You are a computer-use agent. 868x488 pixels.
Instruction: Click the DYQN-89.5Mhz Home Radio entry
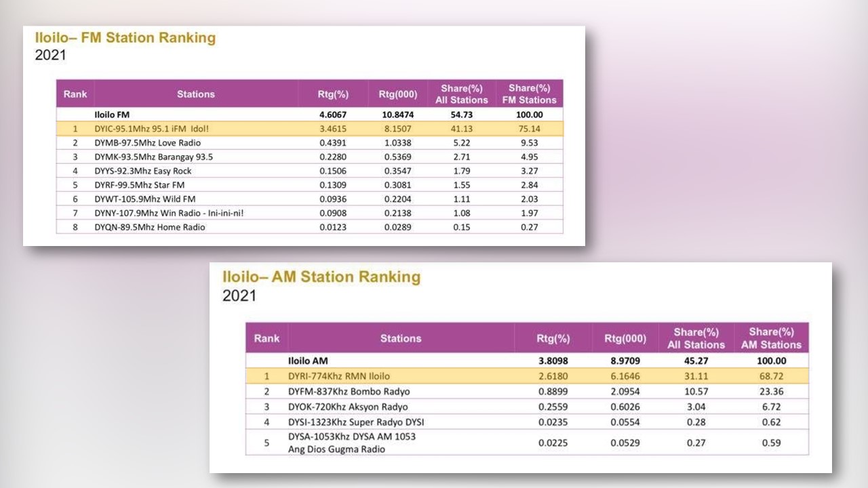[149, 227]
